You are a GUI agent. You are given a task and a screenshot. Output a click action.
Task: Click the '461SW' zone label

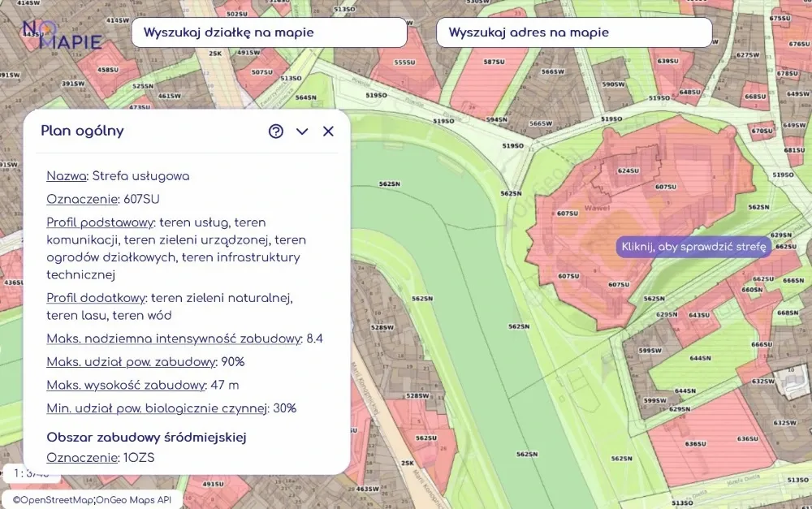[x=170, y=96]
